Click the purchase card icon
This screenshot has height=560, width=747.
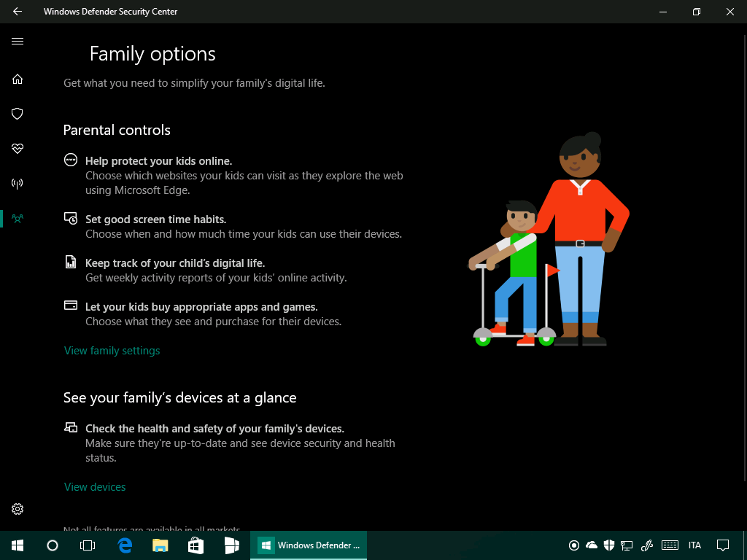[71, 306]
